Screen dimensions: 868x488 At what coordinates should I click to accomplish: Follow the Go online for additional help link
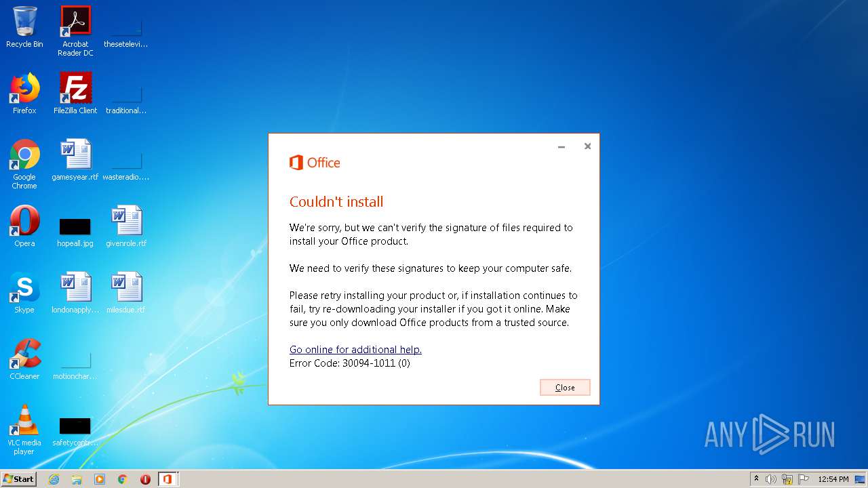355,350
